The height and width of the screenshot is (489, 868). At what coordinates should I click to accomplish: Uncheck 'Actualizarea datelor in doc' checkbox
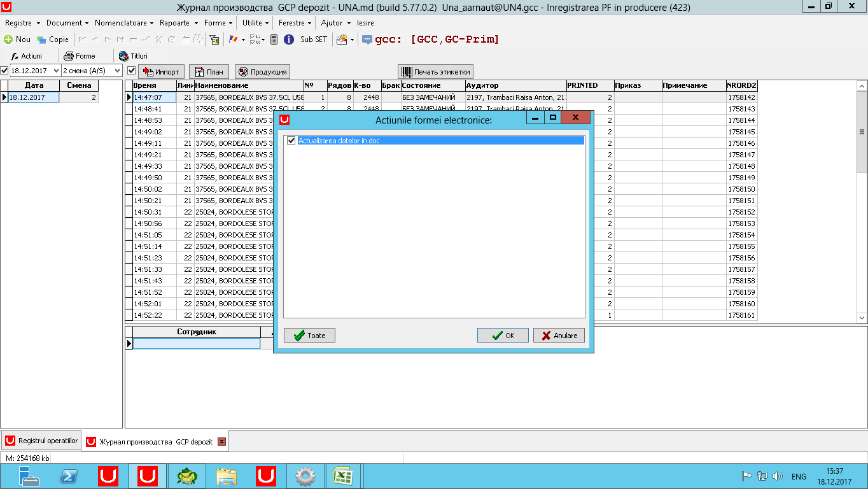point(291,141)
